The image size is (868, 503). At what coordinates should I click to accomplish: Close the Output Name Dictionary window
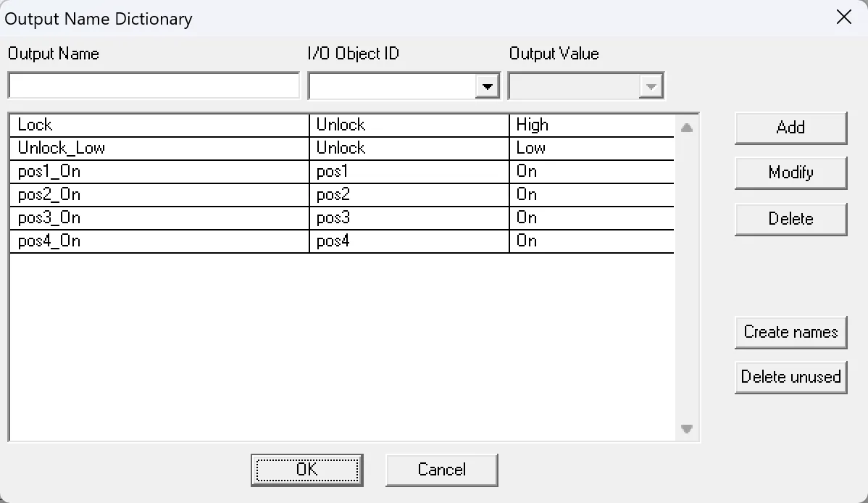click(843, 17)
